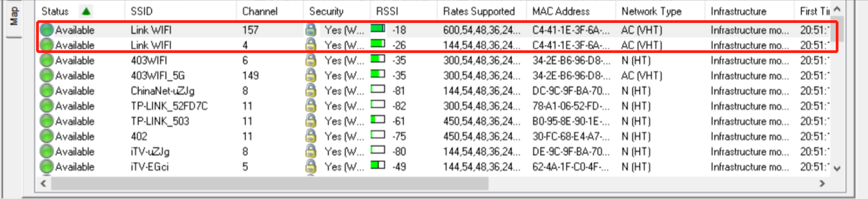Click the padlock icon in 403WIFI_5G row
868x199 pixels.
pos(311,75)
